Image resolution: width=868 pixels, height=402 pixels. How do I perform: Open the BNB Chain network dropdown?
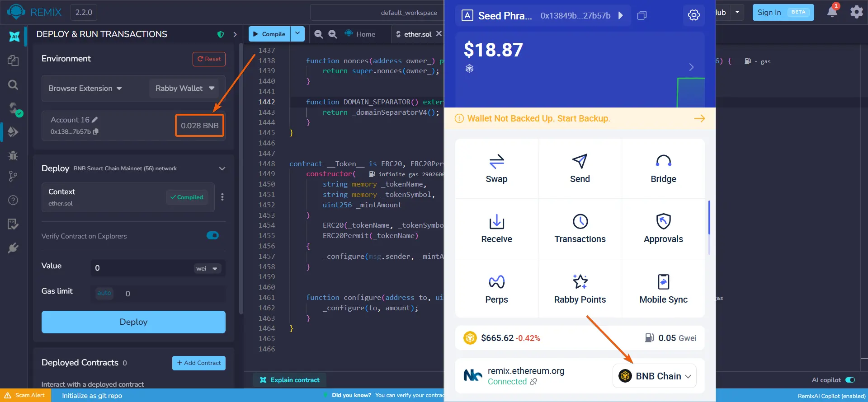click(655, 376)
